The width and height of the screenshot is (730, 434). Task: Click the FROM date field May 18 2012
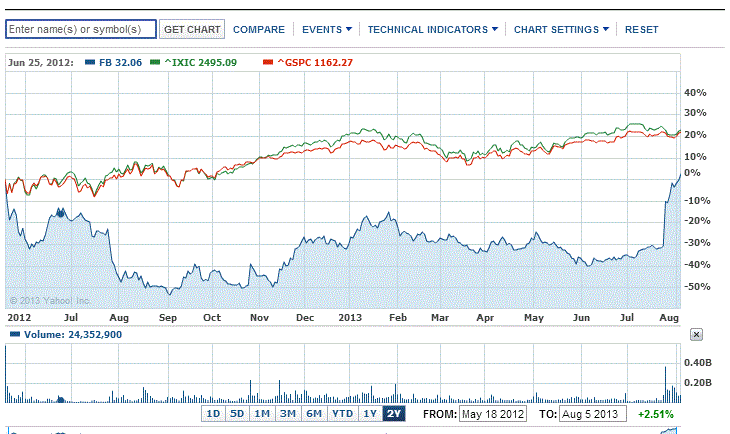point(493,414)
